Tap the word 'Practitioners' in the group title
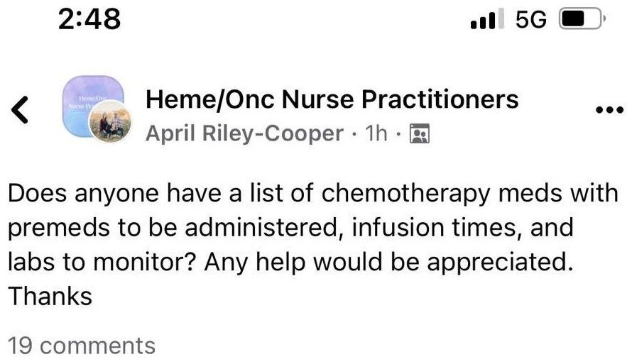632x364 pixels. (x=440, y=99)
